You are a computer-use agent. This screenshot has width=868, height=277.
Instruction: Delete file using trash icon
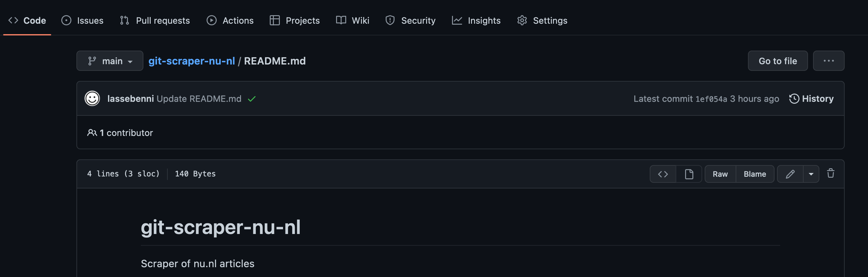pos(830,173)
